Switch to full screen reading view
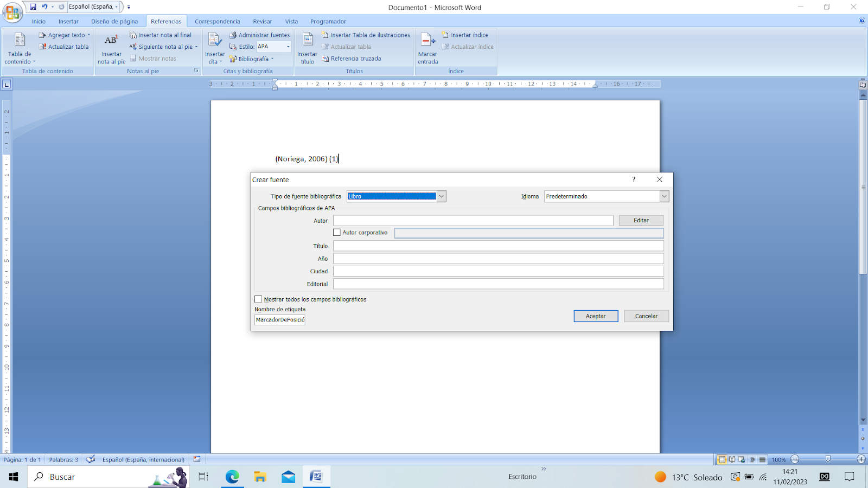 click(732, 459)
